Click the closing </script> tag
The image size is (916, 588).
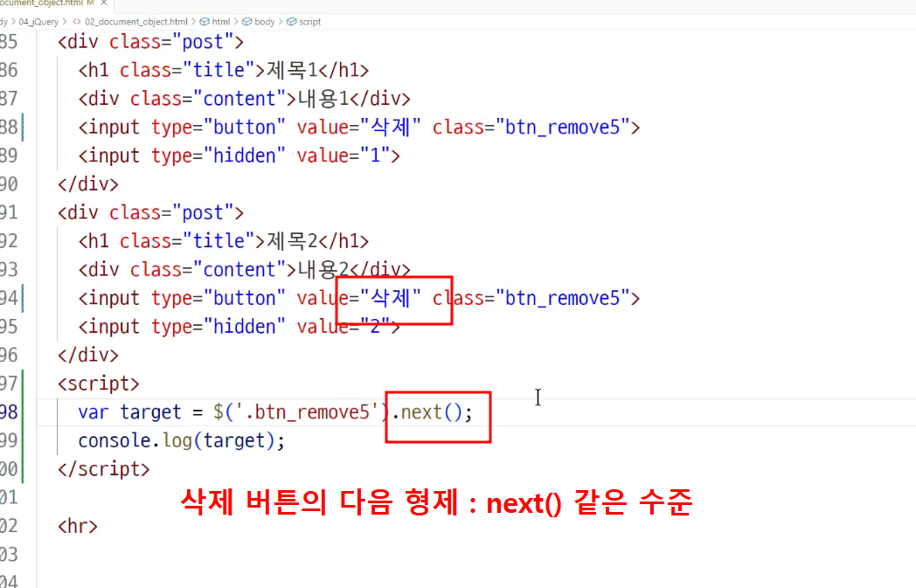(x=103, y=469)
